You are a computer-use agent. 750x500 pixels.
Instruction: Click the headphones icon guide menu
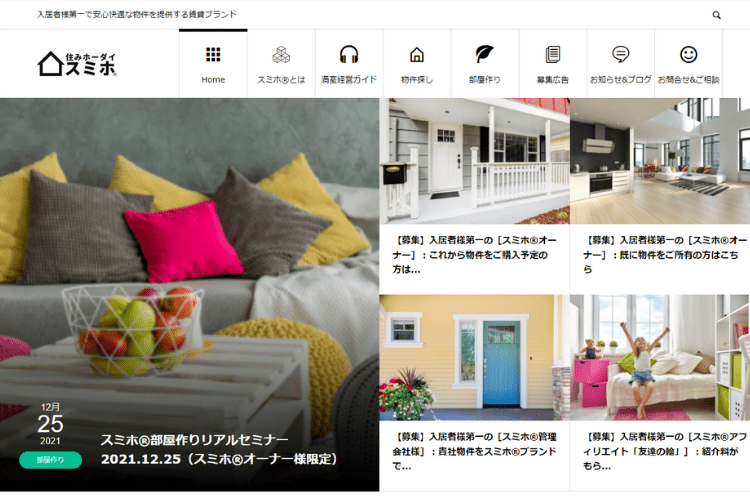coord(349,55)
